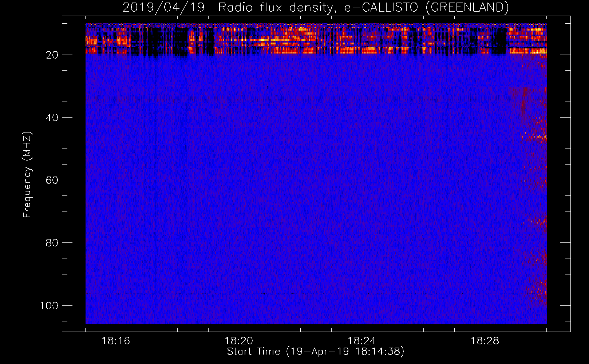Click the 80 frequency tick label

pyautogui.click(x=52, y=243)
